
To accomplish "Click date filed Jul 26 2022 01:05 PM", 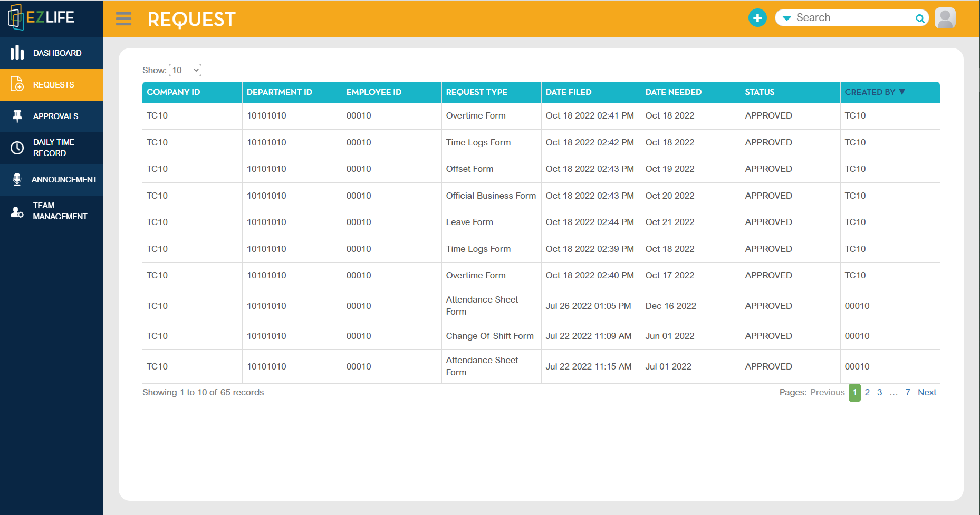I will 588,306.
